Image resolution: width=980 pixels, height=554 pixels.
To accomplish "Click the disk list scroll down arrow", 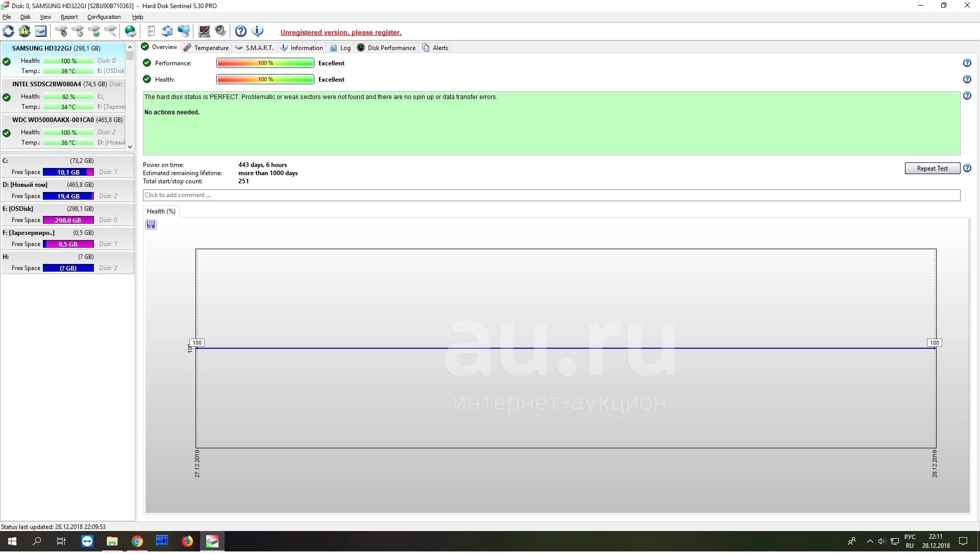I will tap(130, 147).
